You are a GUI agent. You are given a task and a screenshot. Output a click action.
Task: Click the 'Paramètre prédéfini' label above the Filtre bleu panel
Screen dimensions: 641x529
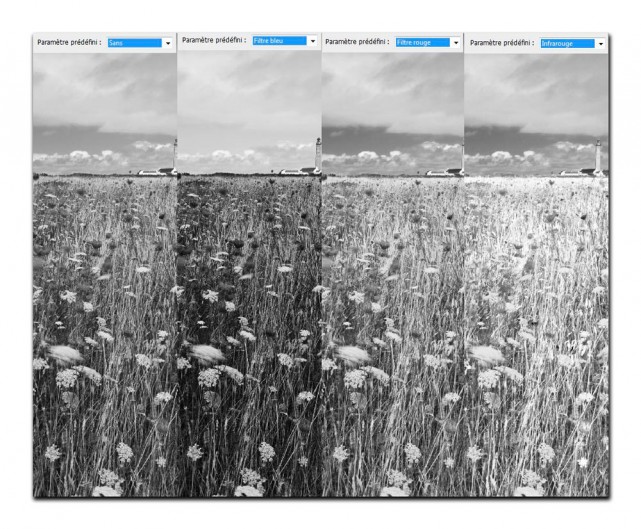click(x=214, y=40)
